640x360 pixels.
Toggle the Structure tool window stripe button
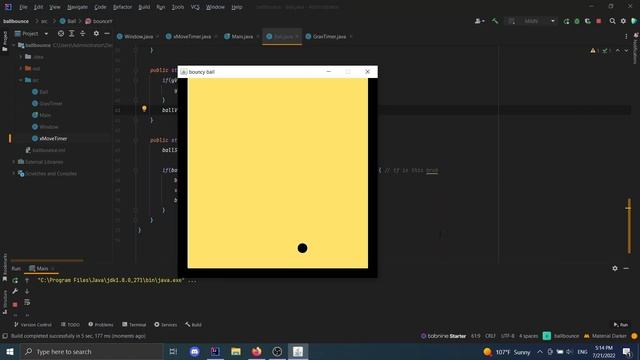pos(5,302)
